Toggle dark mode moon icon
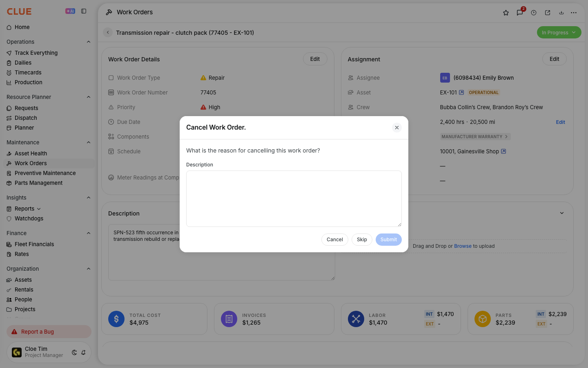This screenshot has height=368, width=588. [74, 352]
